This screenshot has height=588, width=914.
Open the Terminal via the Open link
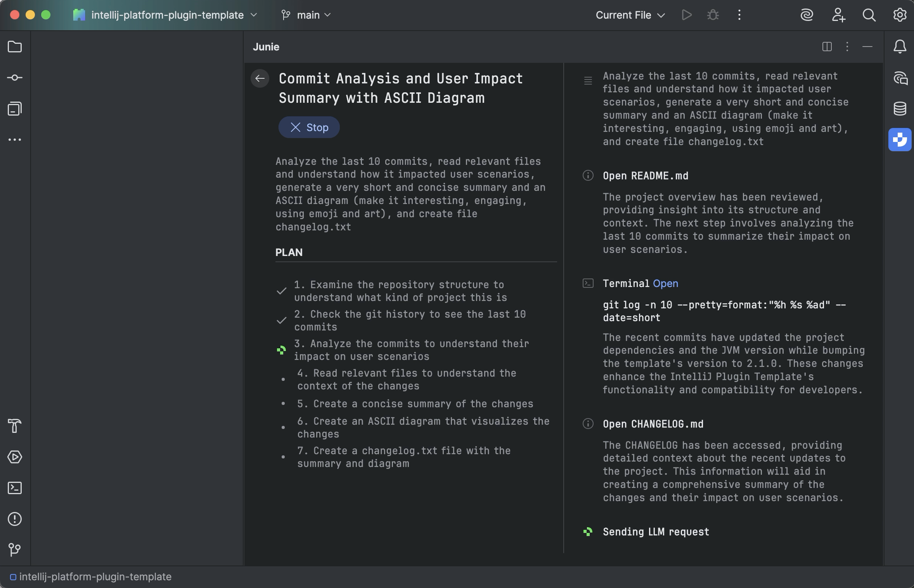point(665,283)
